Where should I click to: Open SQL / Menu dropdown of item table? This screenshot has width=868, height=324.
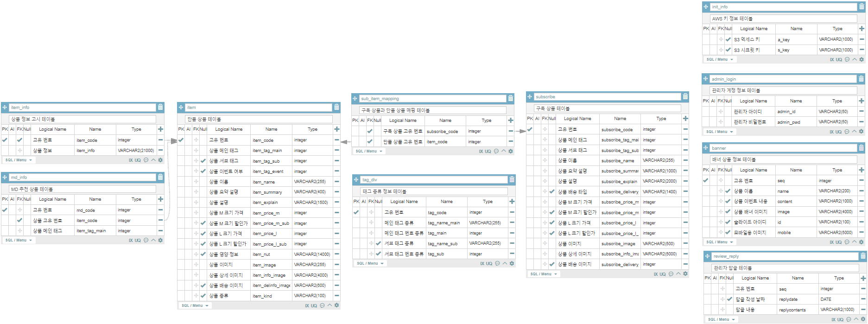point(195,305)
